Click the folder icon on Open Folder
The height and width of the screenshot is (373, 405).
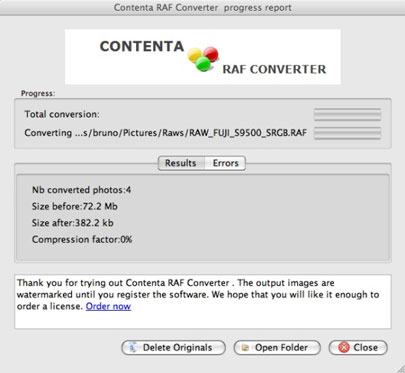pyautogui.click(x=245, y=348)
